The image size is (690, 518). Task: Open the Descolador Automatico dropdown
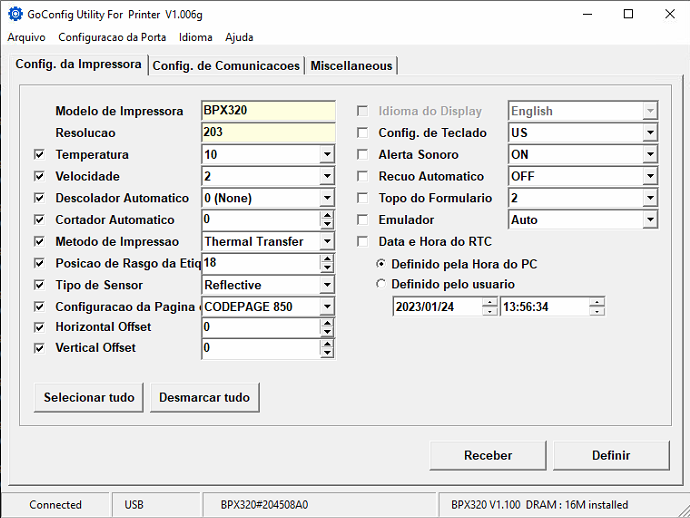coord(327,198)
